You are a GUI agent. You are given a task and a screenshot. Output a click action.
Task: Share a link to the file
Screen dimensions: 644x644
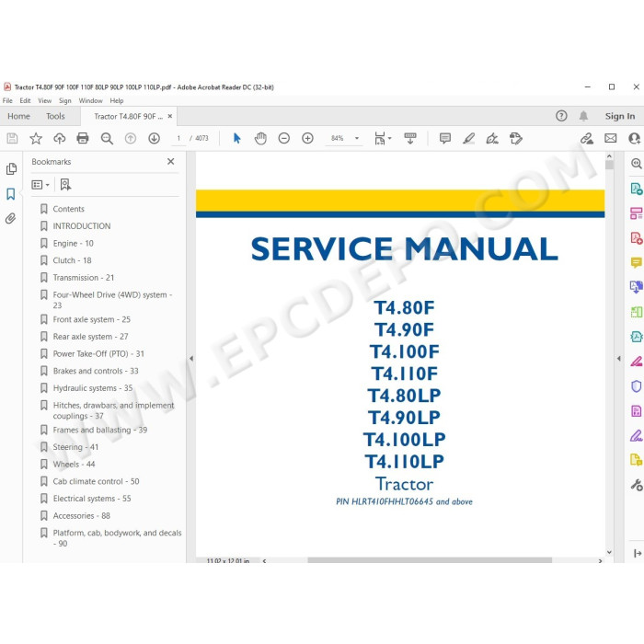(x=587, y=138)
